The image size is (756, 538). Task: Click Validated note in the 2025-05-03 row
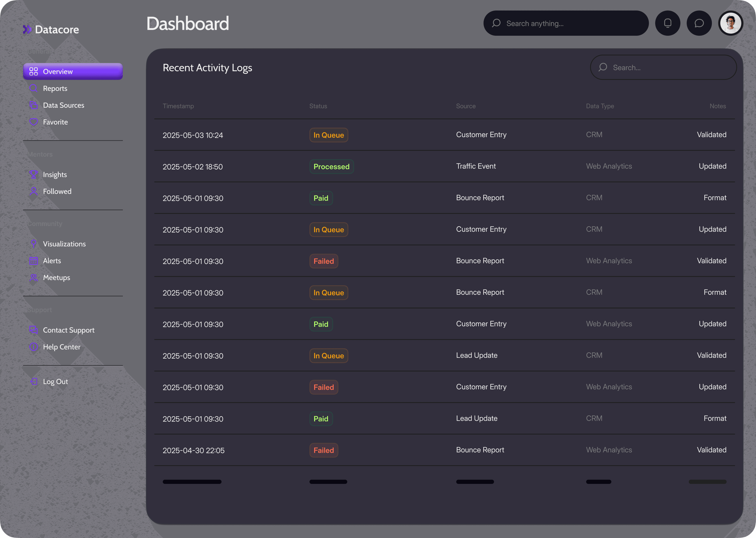711,134
